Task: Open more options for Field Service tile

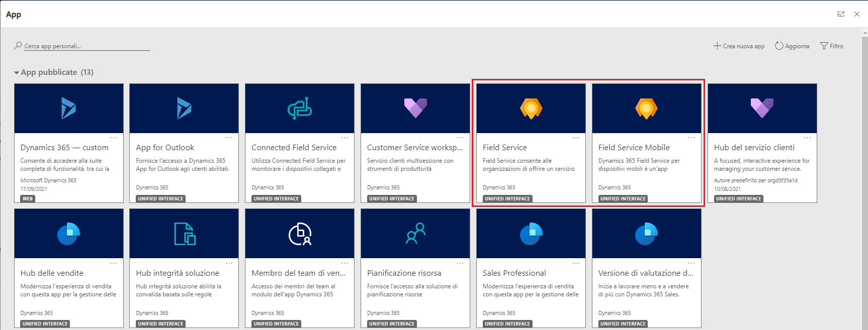Action: pyautogui.click(x=576, y=138)
